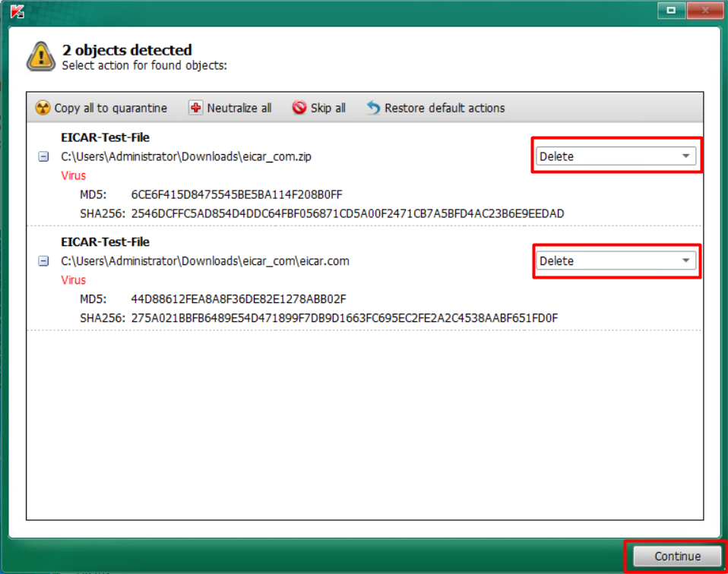Viewport: 728px width, 574px height.
Task: Click the red Virus label under eicar_com.zip
Action: pos(74,176)
